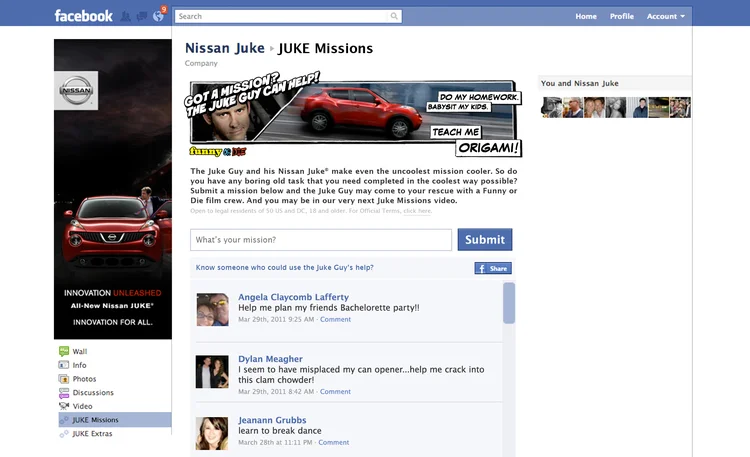Open the Info tab

tap(79, 365)
